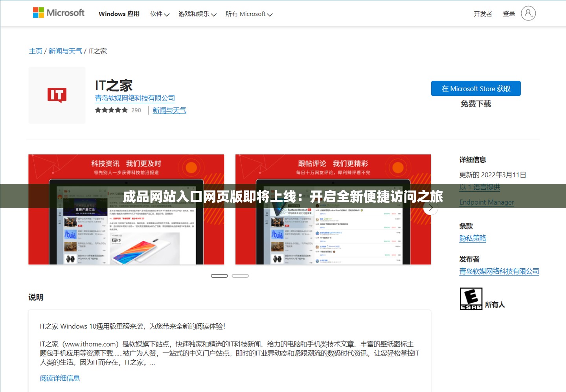Select the Windows 应用 menu item
This screenshot has width=566, height=392.
119,14
